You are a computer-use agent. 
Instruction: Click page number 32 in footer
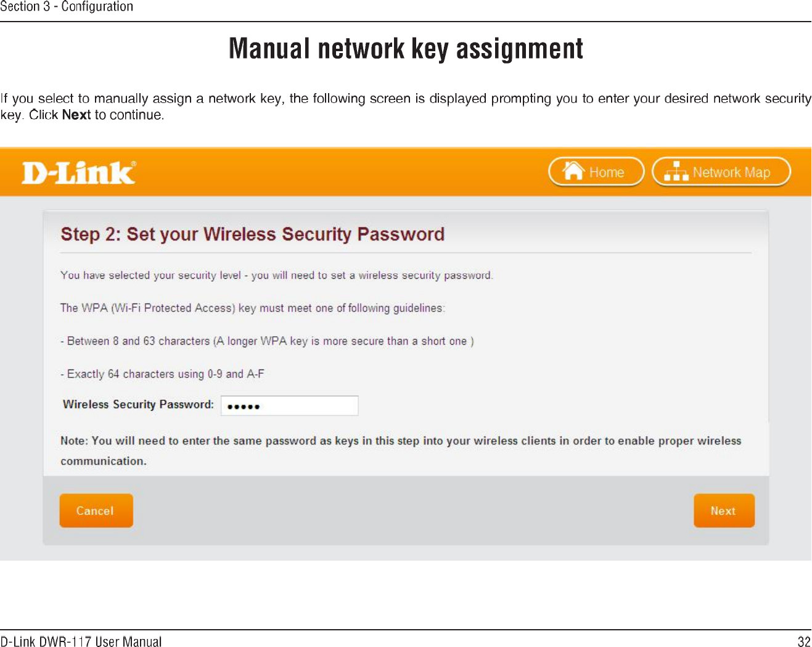click(804, 641)
